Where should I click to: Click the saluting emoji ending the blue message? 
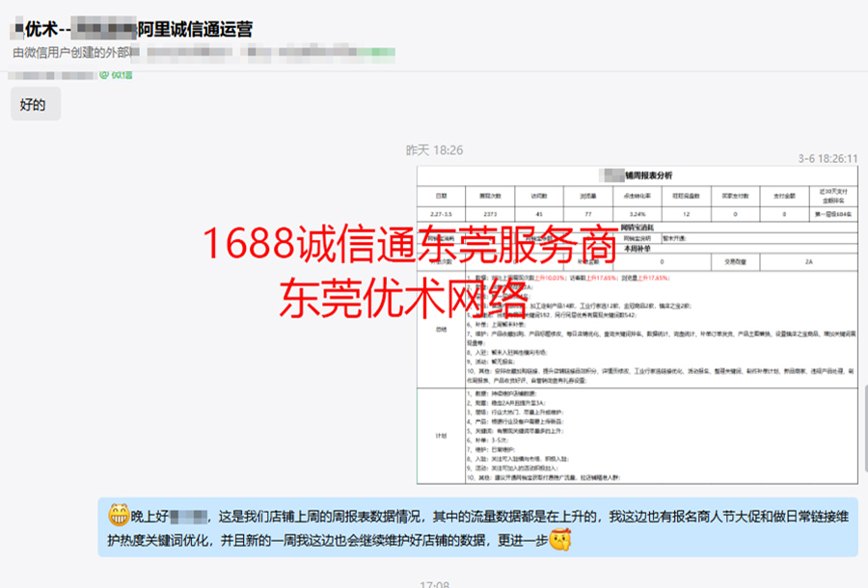tap(556, 542)
